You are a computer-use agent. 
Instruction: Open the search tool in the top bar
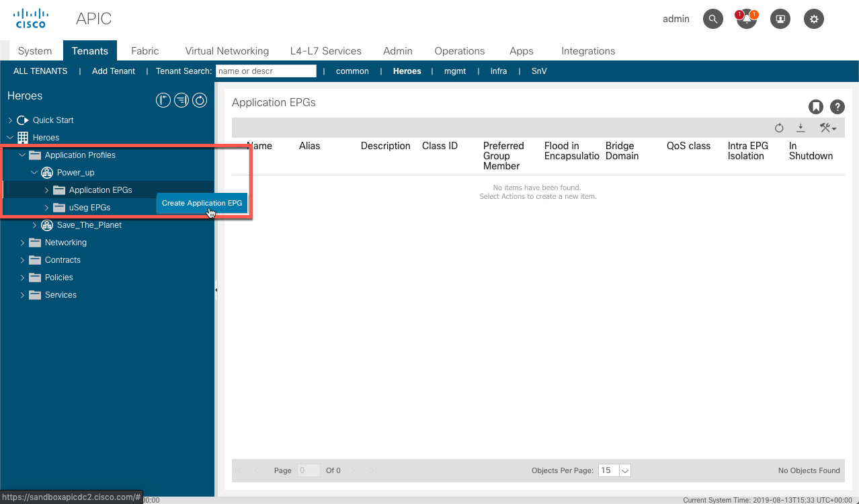712,19
